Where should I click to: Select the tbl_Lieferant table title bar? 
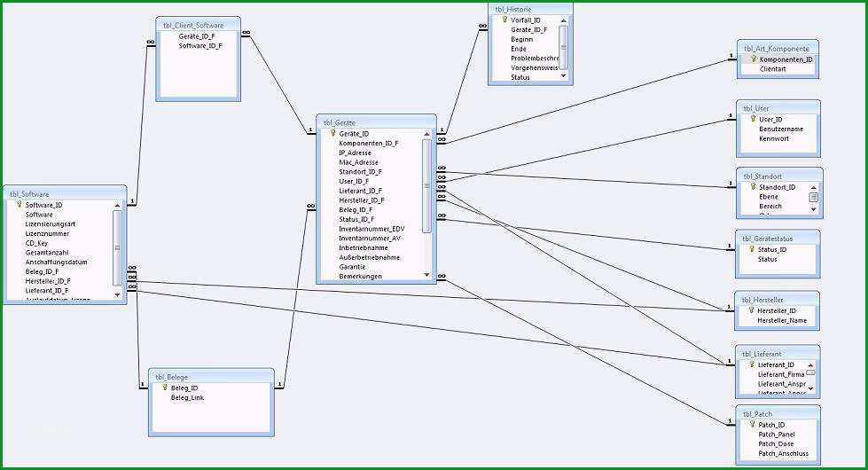tap(778, 354)
